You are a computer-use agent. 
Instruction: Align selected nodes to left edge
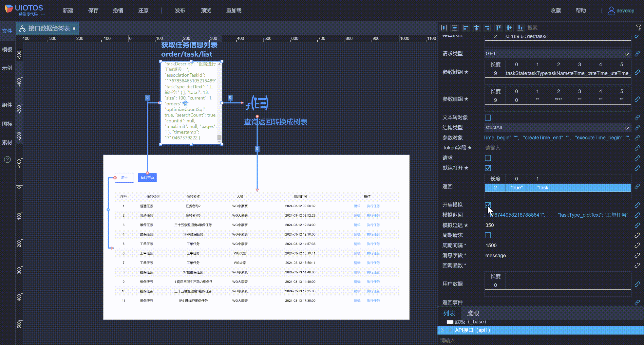pos(465,28)
